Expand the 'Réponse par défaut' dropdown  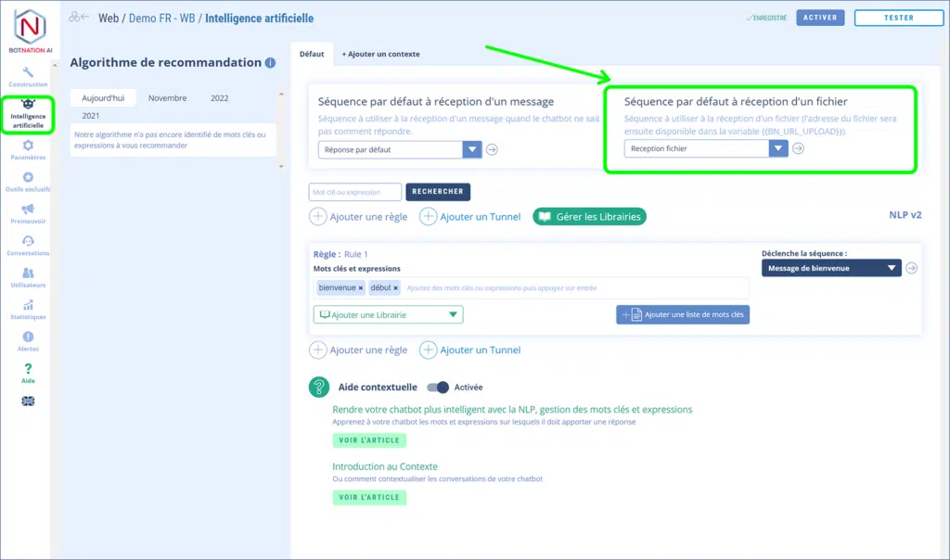pos(472,149)
